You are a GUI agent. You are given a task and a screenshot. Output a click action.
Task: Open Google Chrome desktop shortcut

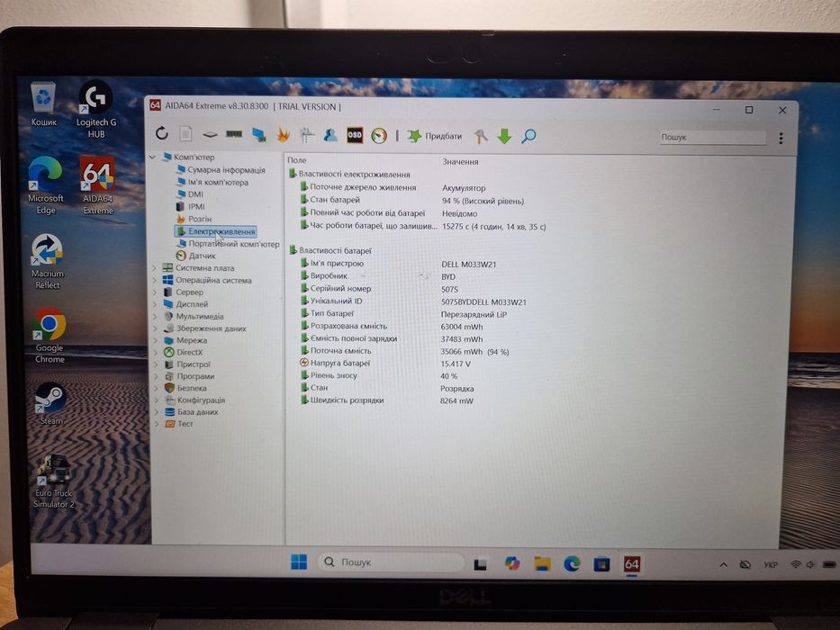point(50,336)
